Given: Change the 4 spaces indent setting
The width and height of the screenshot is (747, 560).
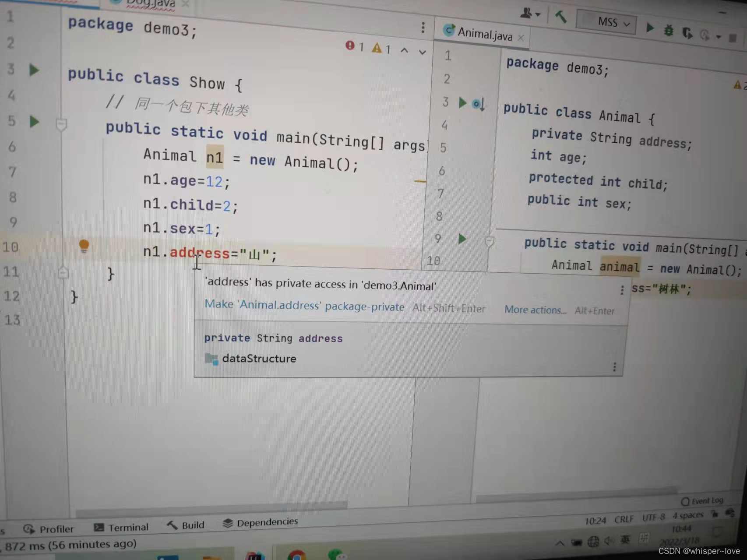Looking at the screenshot, I should 688,515.
